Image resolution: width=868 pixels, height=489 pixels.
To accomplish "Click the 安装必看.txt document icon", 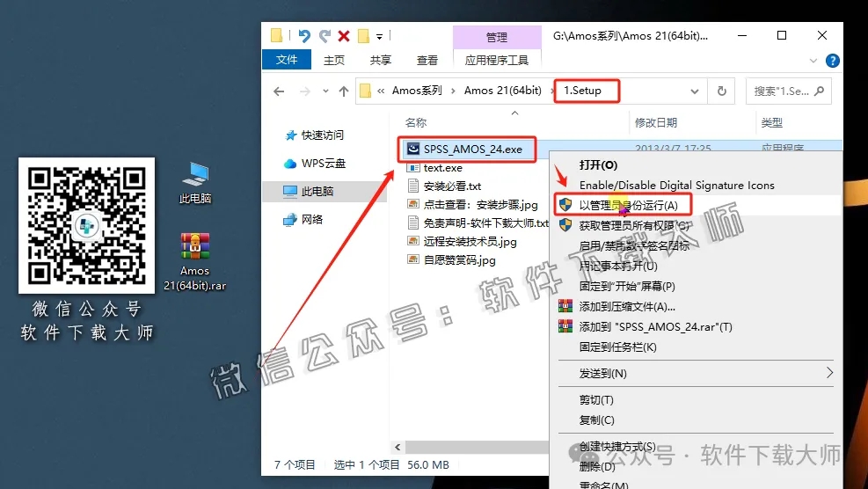I will point(413,186).
